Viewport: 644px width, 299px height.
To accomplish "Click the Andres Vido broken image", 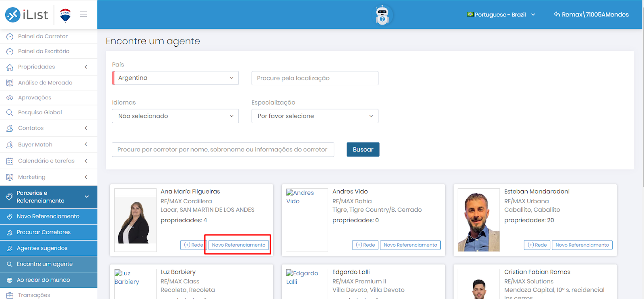I will (x=307, y=220).
